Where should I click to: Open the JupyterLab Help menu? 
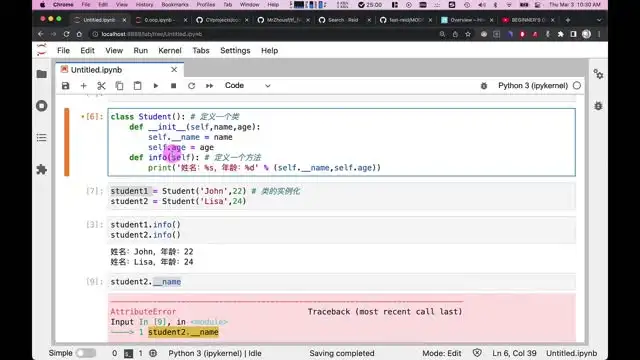point(269,51)
